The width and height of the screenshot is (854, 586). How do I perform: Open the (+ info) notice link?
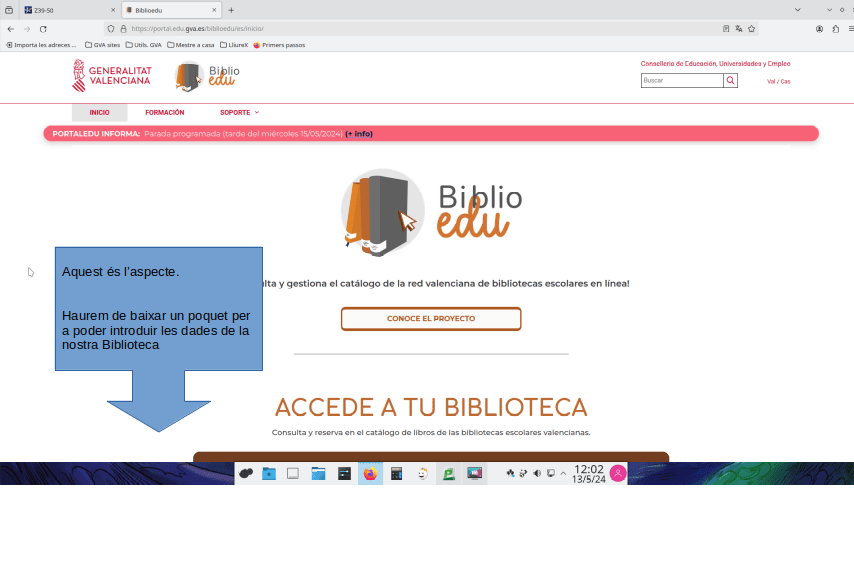(x=359, y=134)
